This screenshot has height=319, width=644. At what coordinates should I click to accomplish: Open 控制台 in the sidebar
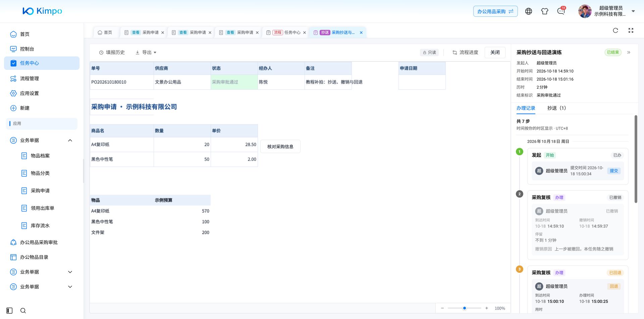tap(42, 49)
